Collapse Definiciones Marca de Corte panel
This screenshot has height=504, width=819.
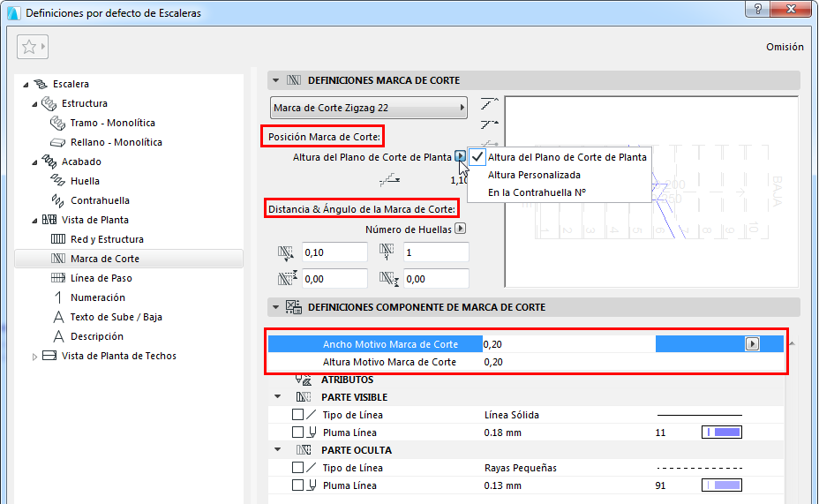pos(275,80)
